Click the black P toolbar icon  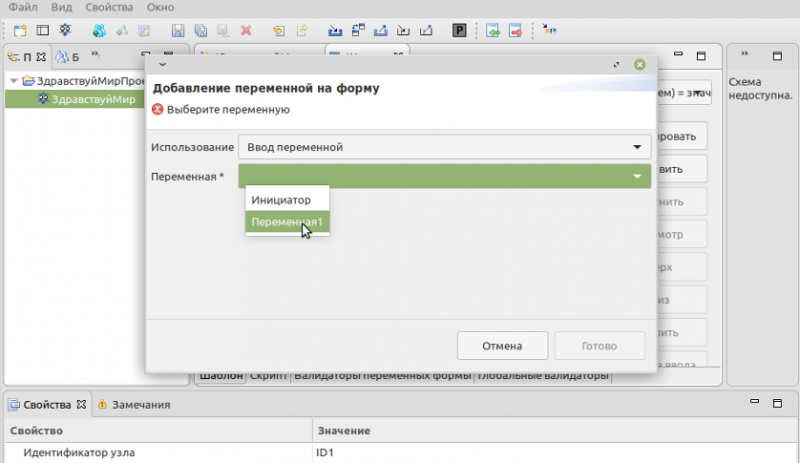coord(459,31)
